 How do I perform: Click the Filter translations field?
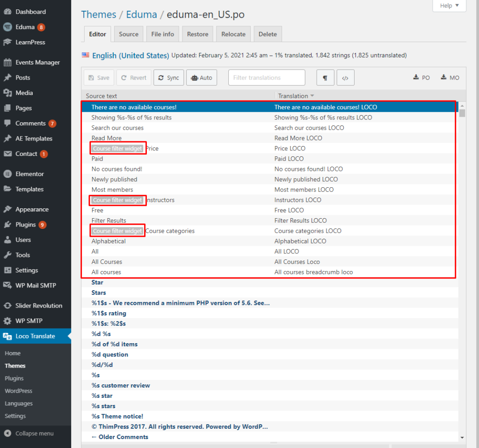(x=266, y=77)
